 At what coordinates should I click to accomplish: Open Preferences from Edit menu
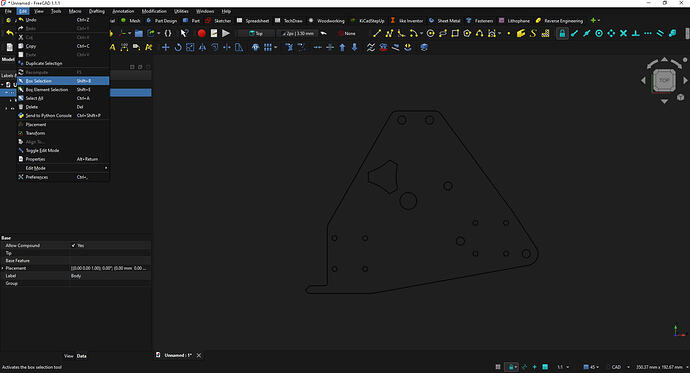click(x=63, y=177)
